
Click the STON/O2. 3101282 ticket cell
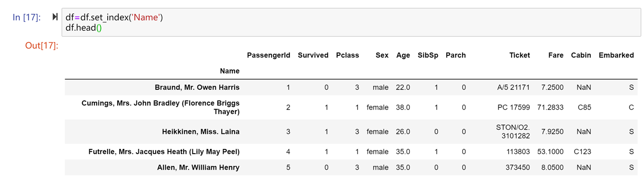pyautogui.click(x=513, y=132)
